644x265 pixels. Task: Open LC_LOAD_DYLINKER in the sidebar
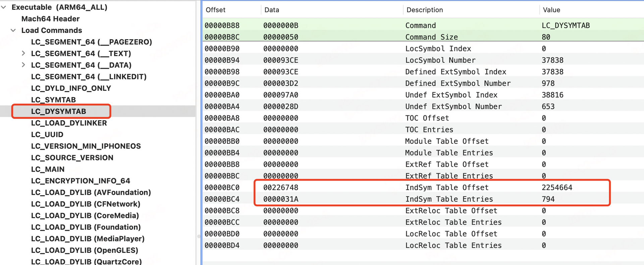tap(69, 123)
